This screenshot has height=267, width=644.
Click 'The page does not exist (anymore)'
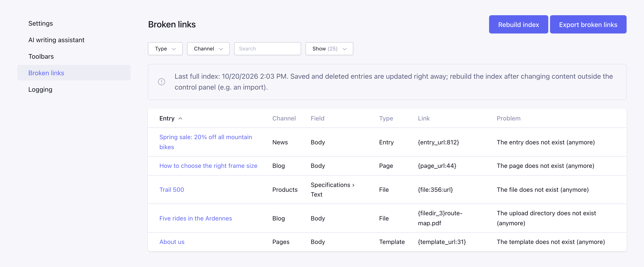tap(545, 166)
